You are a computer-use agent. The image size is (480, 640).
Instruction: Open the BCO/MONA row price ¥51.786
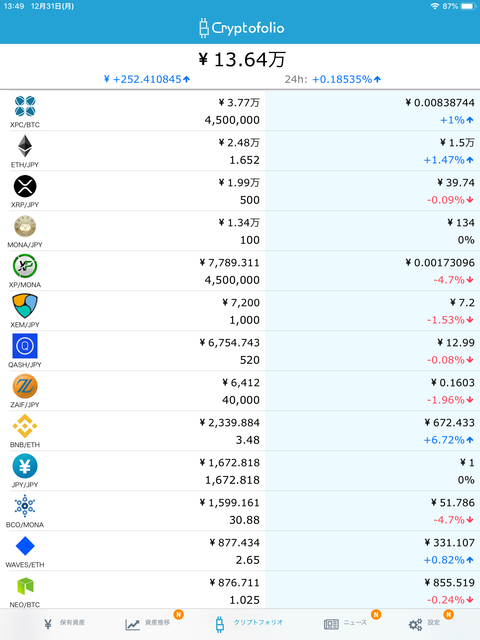[453, 502]
